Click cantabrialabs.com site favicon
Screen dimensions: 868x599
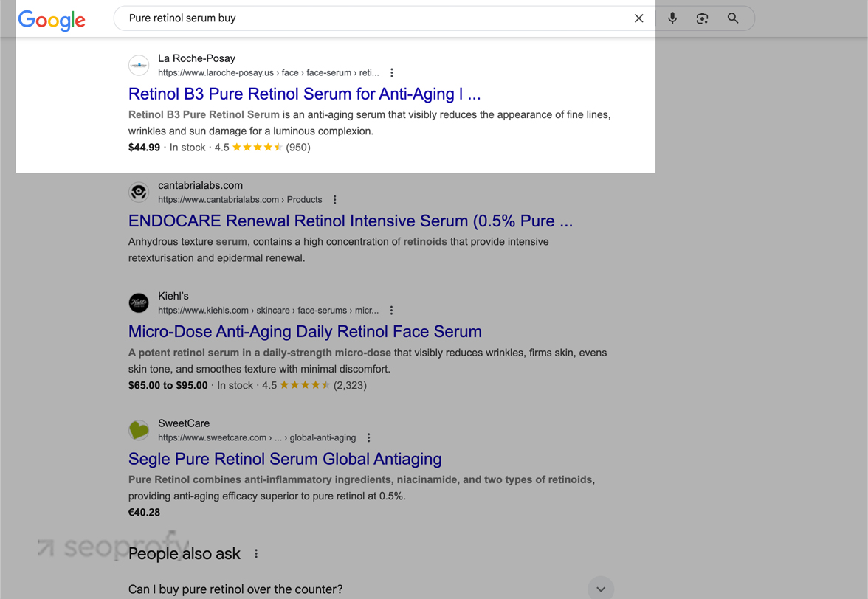(x=139, y=193)
